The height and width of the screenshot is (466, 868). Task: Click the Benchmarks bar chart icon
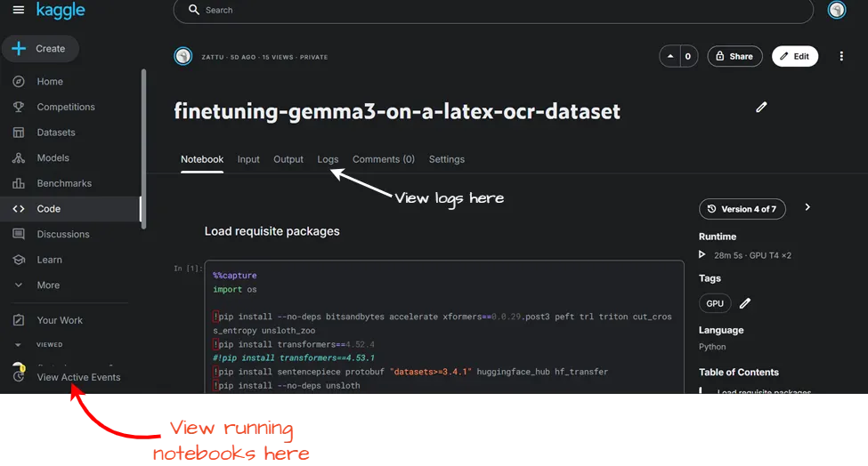(19, 183)
